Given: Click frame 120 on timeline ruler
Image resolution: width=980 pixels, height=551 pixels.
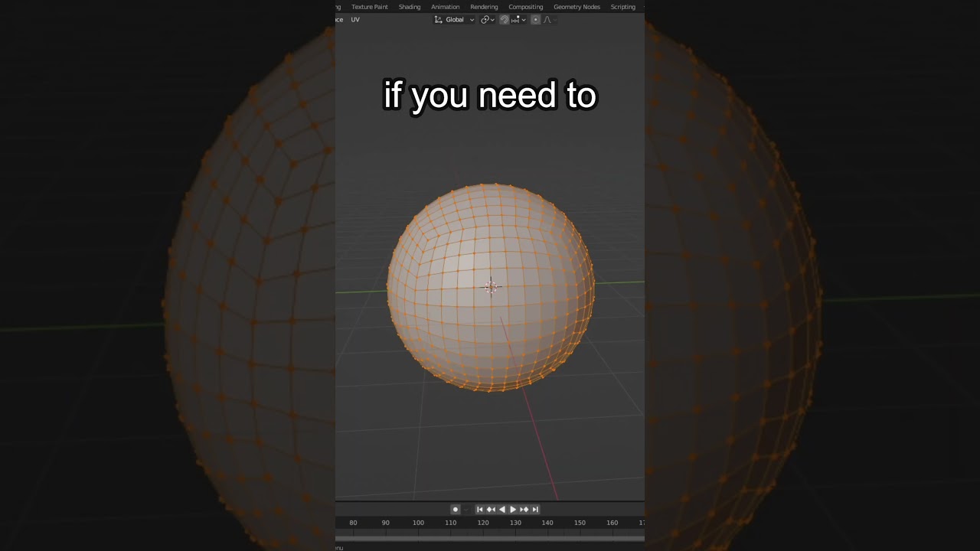Looking at the screenshot, I should (483, 523).
